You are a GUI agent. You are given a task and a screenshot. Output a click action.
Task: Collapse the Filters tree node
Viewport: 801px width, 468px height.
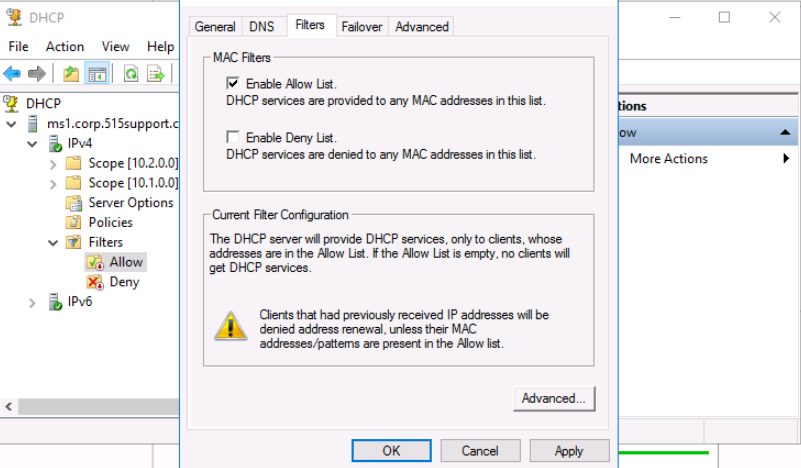pos(53,243)
